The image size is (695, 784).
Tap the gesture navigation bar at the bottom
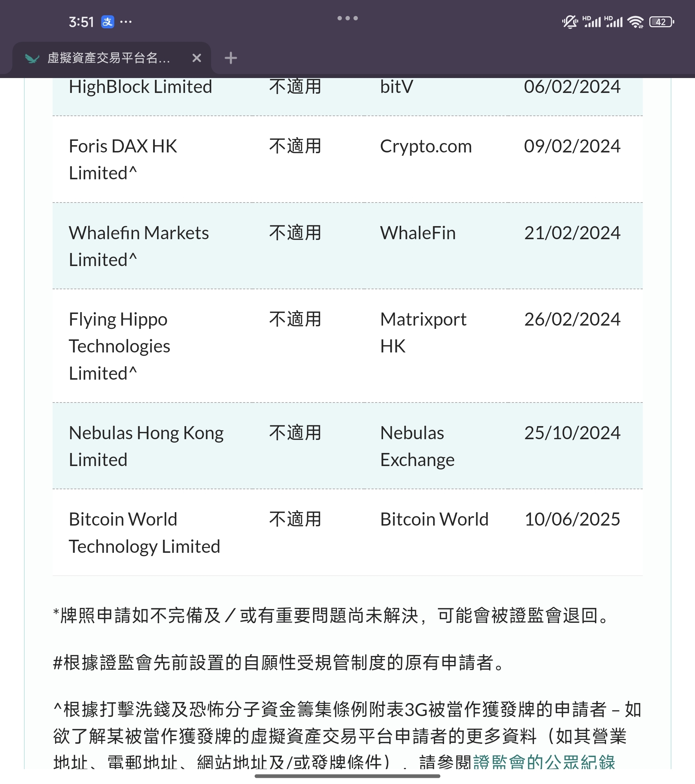coord(347,776)
